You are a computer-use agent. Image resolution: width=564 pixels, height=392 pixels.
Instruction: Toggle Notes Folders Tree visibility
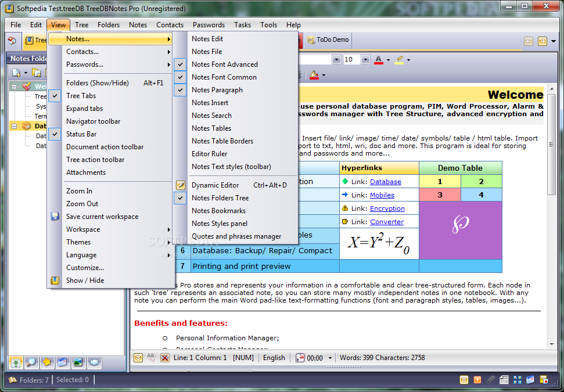235,198
